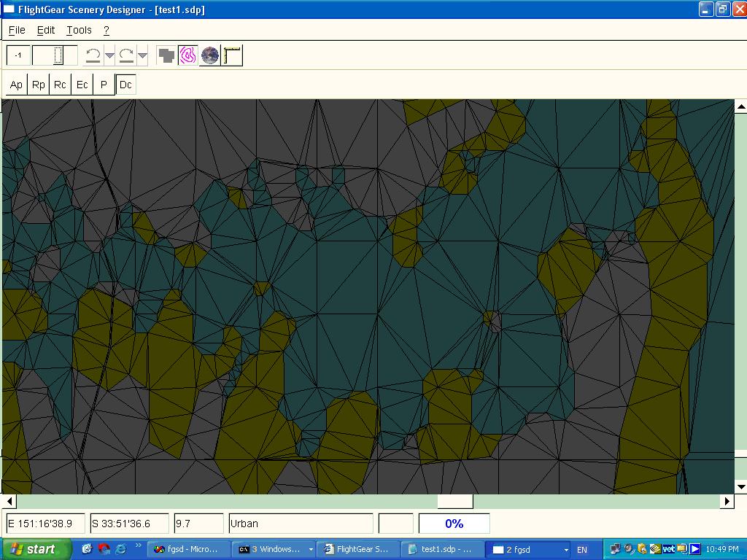
Task: Click the horizontal scrollbar right arrow
Action: [727, 501]
